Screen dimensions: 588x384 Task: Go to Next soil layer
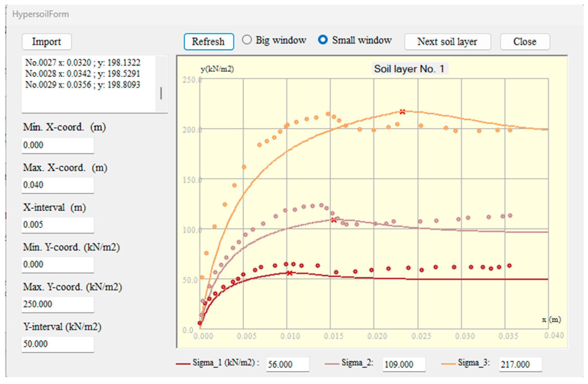(447, 42)
